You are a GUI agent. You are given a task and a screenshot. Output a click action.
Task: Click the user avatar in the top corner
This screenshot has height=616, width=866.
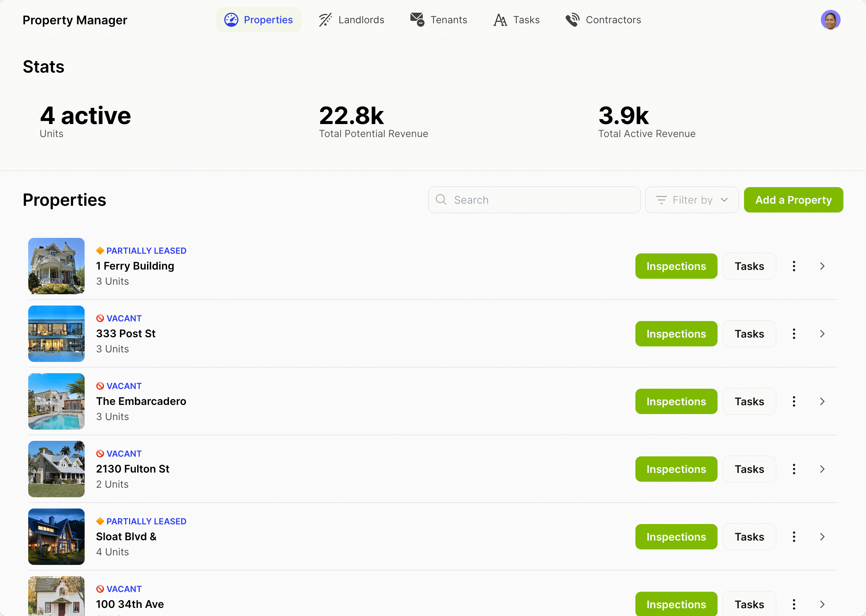(x=830, y=19)
